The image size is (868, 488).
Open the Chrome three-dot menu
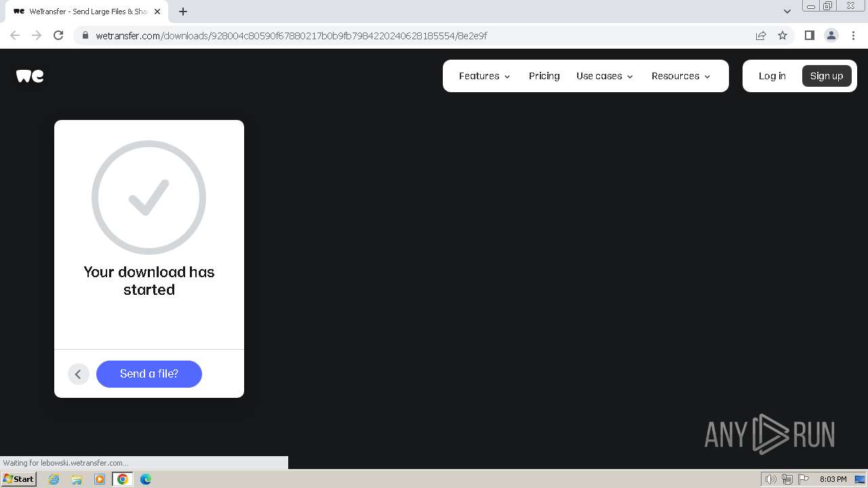pyautogui.click(x=853, y=35)
